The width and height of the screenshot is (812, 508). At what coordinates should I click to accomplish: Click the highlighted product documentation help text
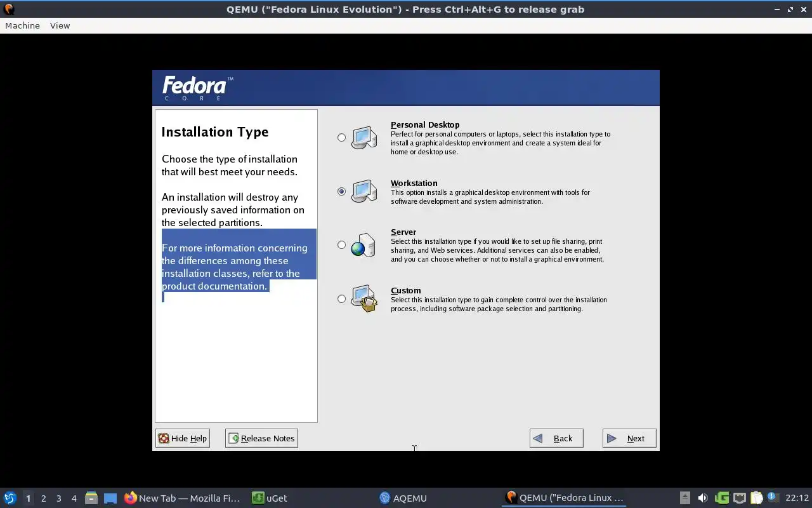pyautogui.click(x=239, y=267)
